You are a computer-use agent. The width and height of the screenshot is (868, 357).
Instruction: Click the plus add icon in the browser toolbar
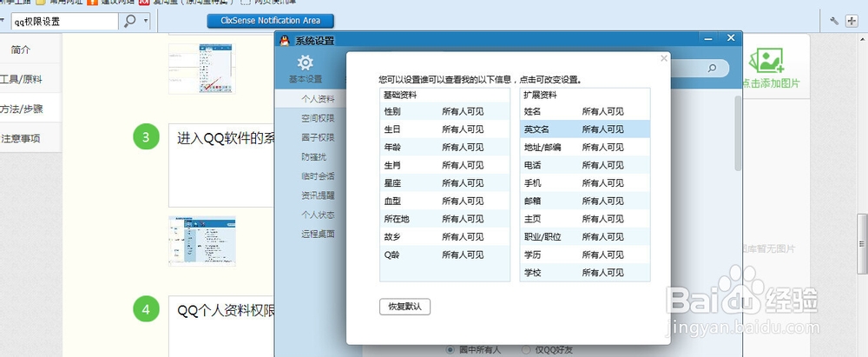(x=852, y=21)
